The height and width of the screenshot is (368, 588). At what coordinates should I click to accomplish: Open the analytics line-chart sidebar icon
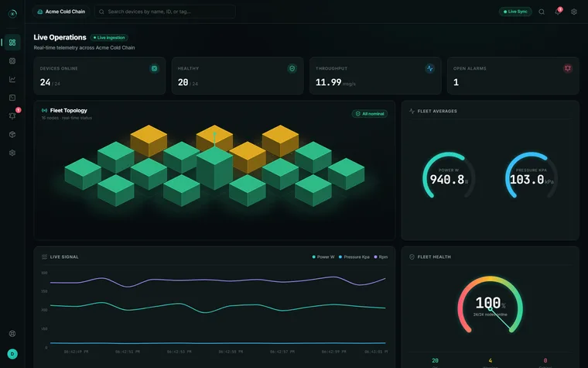click(x=12, y=79)
